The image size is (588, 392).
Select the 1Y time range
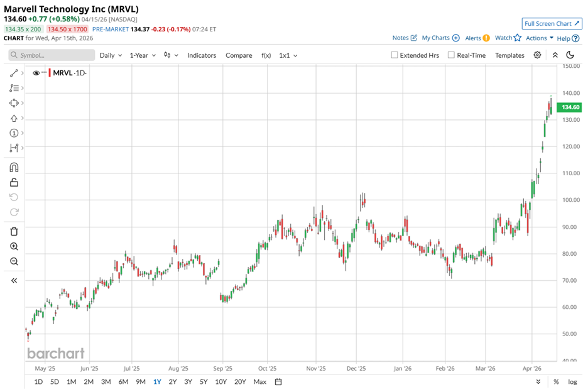pos(157,381)
